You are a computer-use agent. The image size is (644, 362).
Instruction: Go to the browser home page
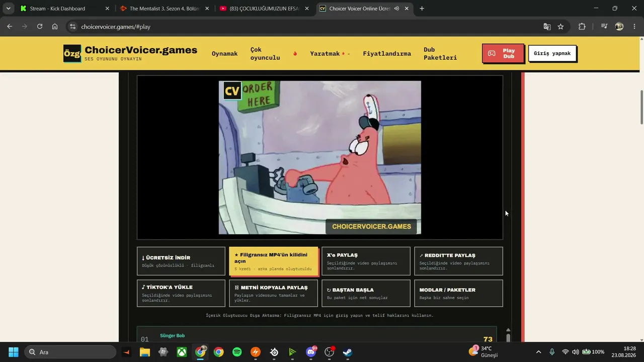point(55,27)
